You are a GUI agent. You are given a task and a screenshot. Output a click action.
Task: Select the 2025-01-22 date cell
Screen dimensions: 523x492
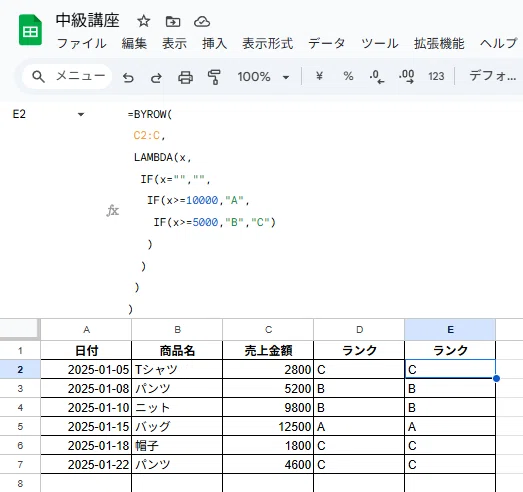86,464
